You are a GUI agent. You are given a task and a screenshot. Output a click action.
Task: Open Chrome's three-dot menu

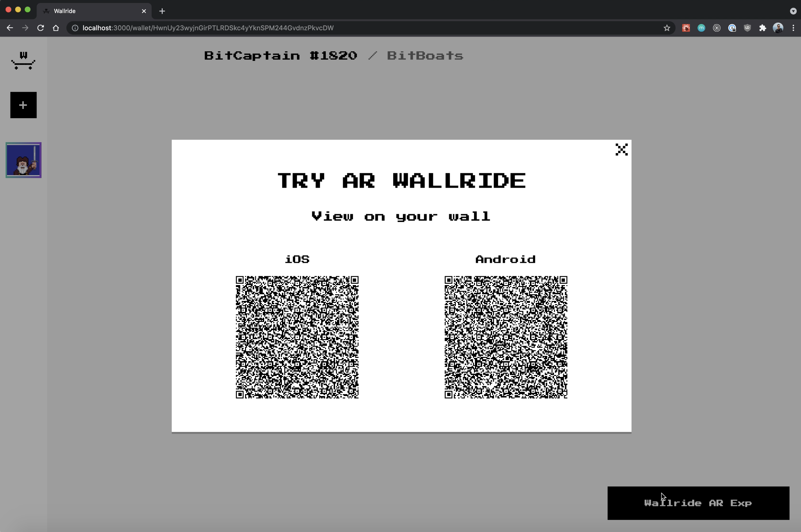[x=793, y=28]
